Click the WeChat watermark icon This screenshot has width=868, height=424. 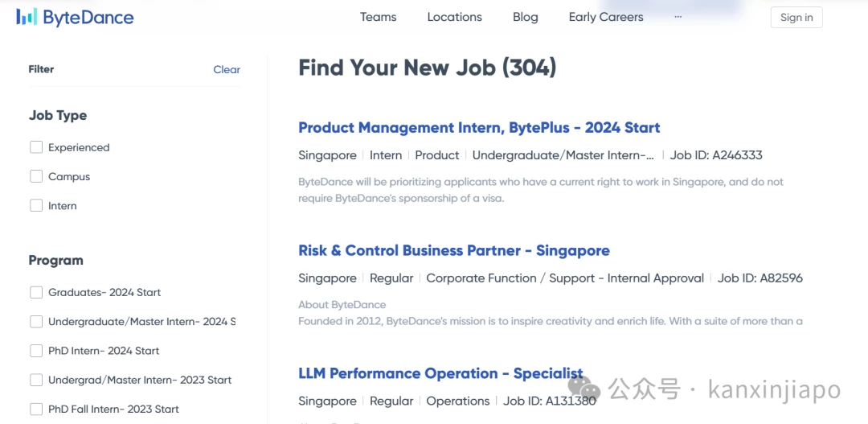tap(584, 390)
